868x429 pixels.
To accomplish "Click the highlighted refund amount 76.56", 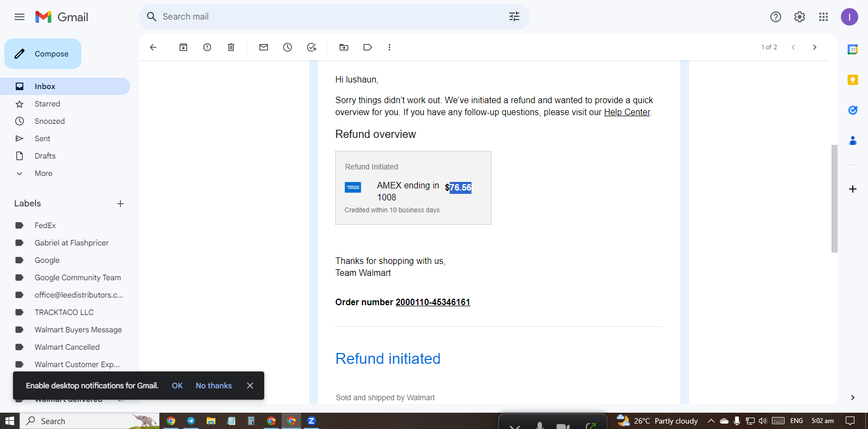I will click(461, 188).
